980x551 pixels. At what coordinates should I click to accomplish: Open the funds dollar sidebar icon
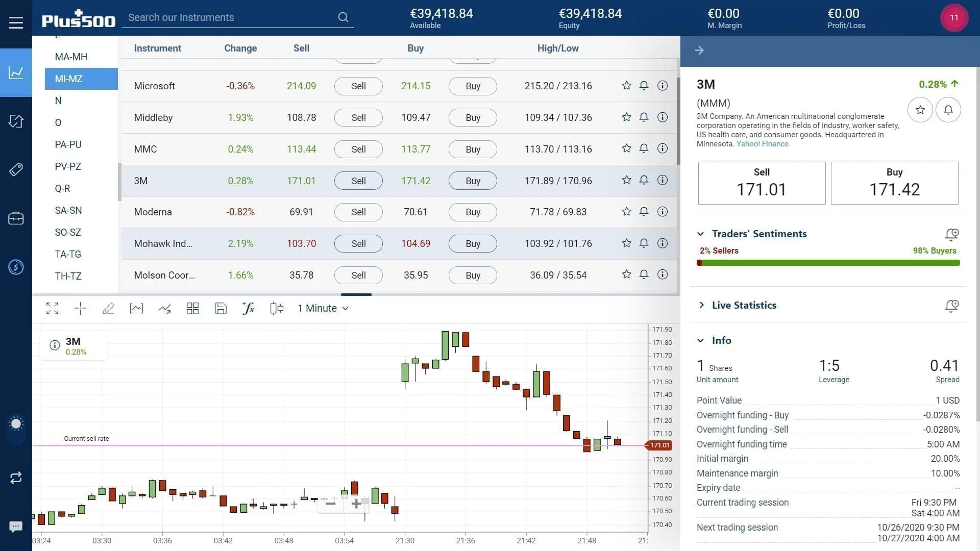point(16,267)
